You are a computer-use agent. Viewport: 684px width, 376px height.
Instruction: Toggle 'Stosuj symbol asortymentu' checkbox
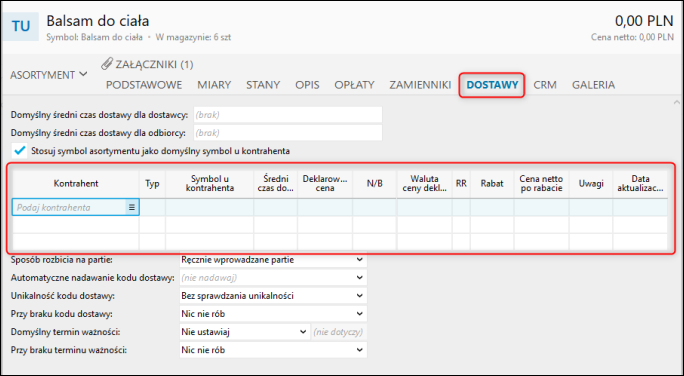pyautogui.click(x=20, y=151)
